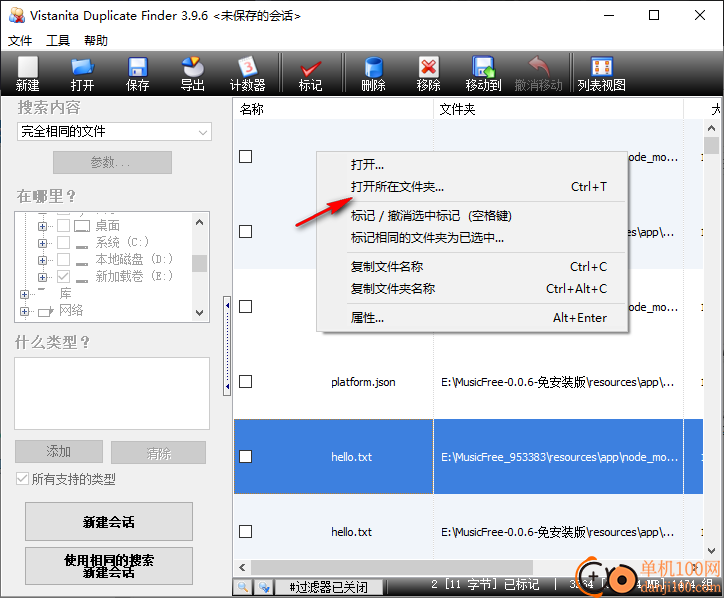The image size is (724, 598).
Task: Toggle the 系统 (C:) drive checkbox
Action: pyautogui.click(x=63, y=242)
